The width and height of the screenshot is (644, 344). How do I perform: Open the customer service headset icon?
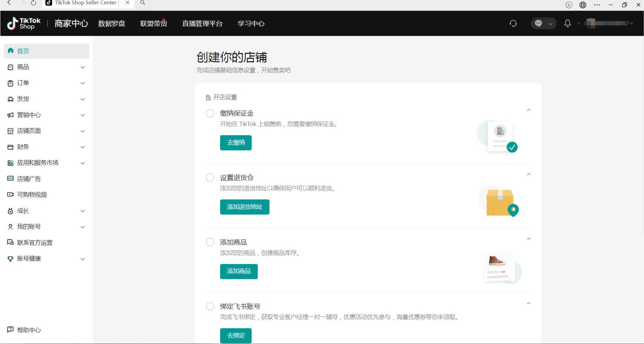click(513, 24)
